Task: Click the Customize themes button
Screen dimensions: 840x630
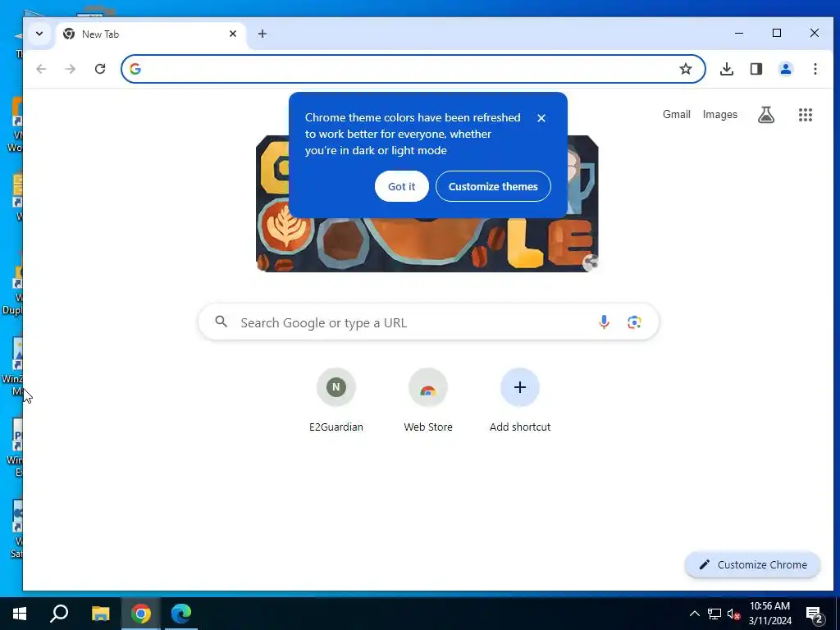Action: [493, 186]
